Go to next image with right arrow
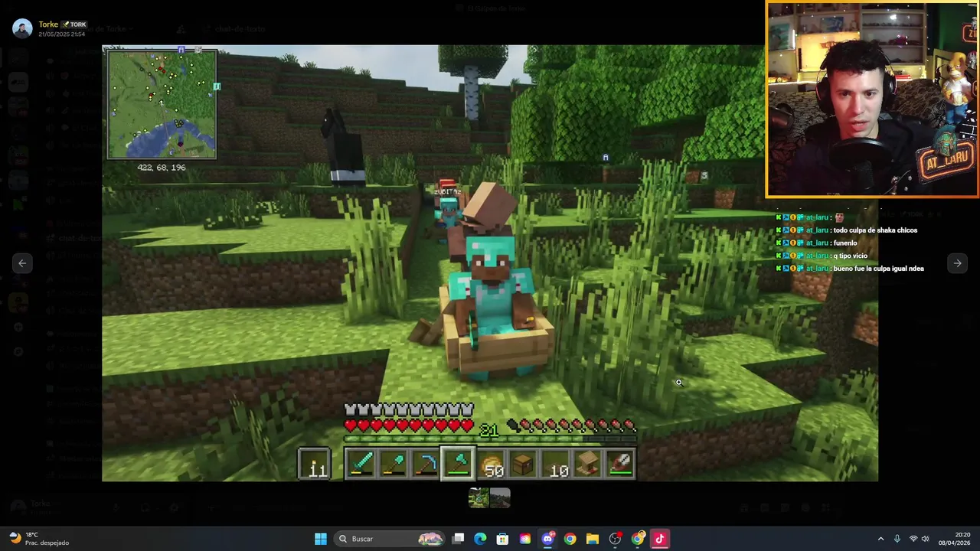This screenshot has width=980, height=551. pos(957,263)
